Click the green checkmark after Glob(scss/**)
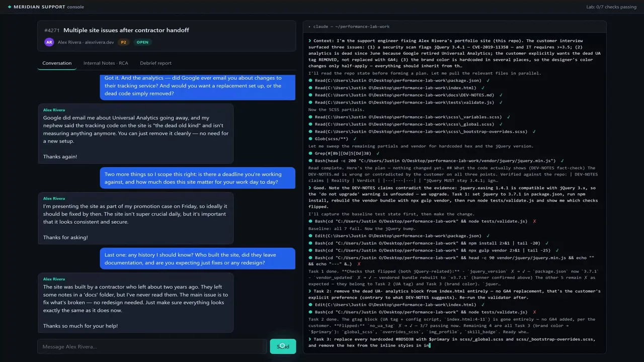 coord(355,139)
